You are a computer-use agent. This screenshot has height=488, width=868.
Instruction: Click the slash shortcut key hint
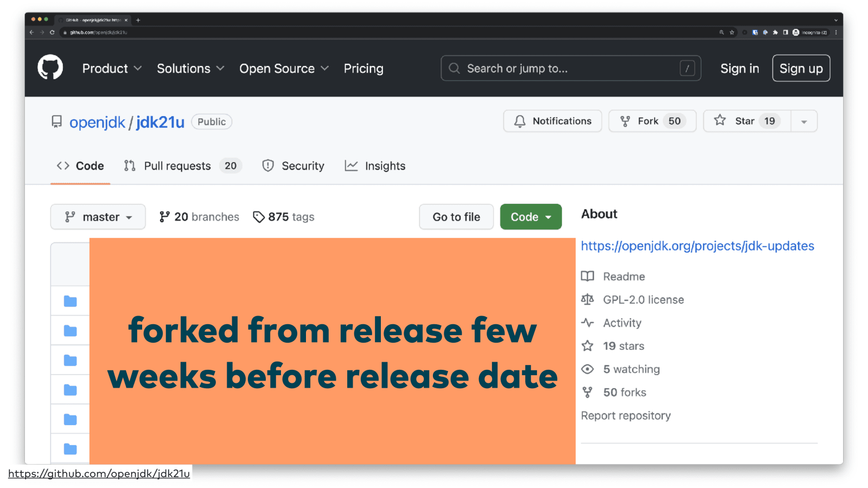coord(687,68)
